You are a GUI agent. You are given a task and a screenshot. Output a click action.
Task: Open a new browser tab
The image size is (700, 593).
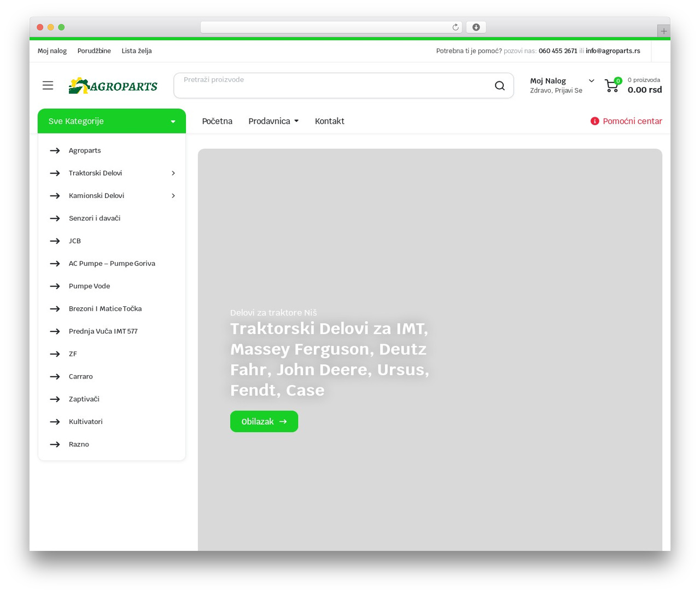tap(664, 31)
